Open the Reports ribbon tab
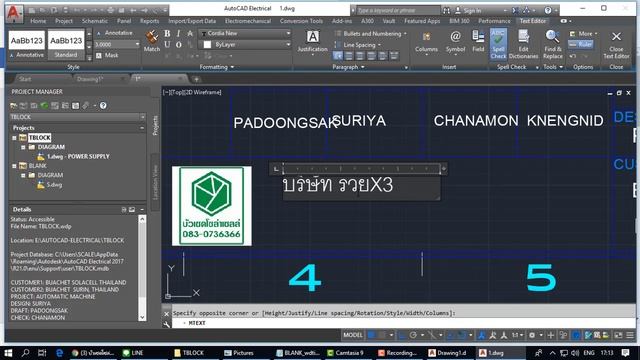 (149, 21)
